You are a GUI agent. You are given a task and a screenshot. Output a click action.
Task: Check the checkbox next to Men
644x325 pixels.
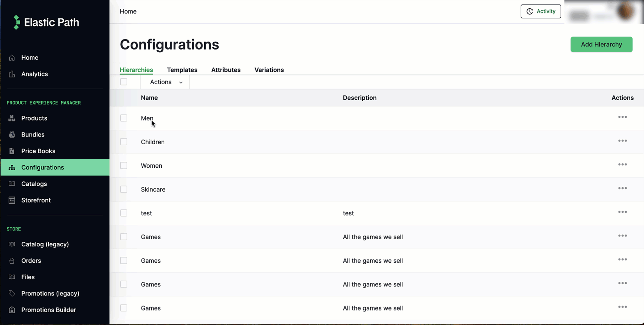click(123, 118)
